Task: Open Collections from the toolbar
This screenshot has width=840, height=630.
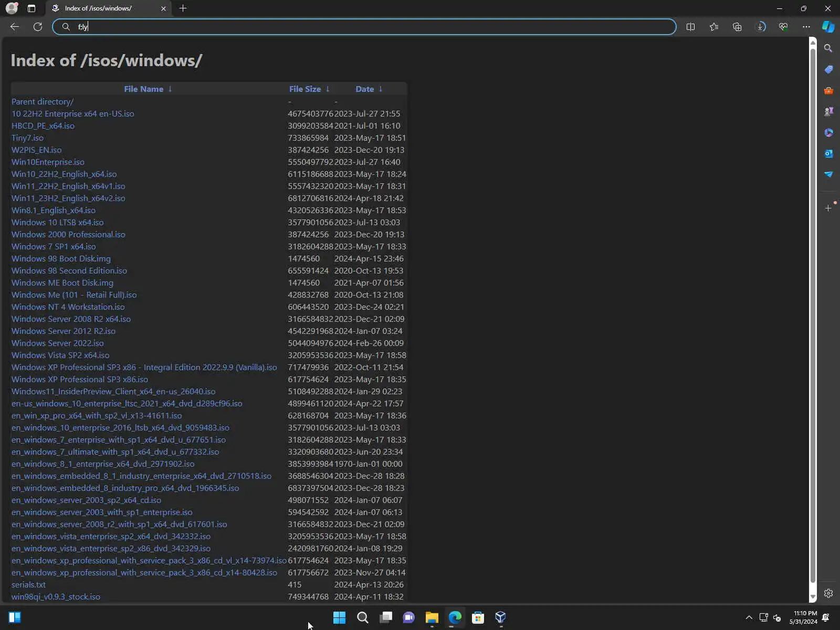Action: (x=737, y=27)
